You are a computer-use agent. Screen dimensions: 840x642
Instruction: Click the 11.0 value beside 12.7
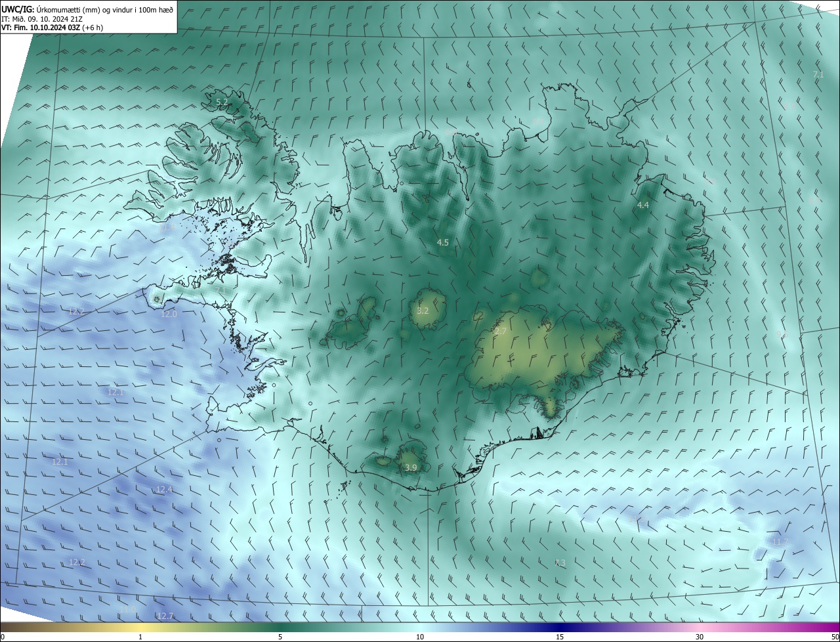[128, 610]
